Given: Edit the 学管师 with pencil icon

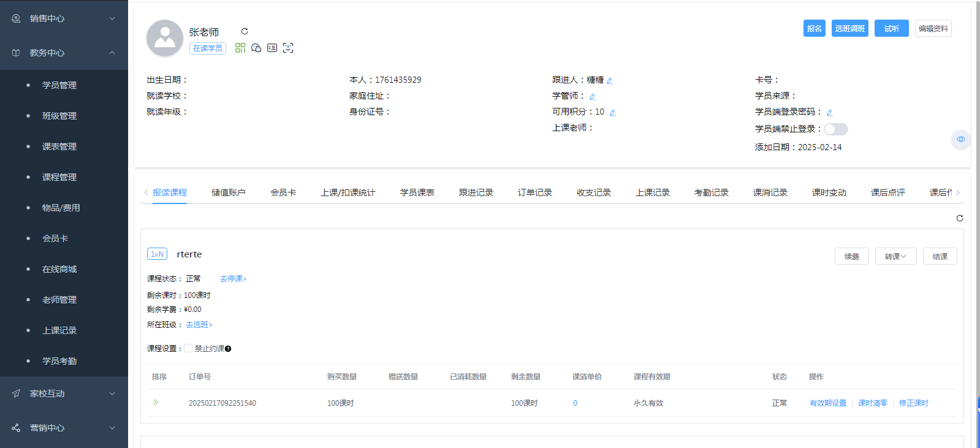Looking at the screenshot, I should (x=592, y=96).
